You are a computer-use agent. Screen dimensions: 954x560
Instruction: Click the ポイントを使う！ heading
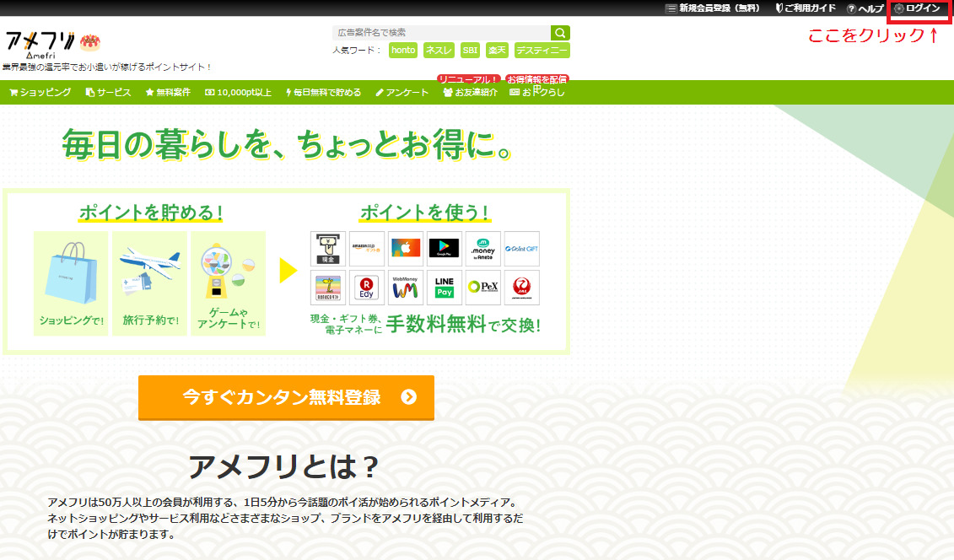click(x=424, y=213)
